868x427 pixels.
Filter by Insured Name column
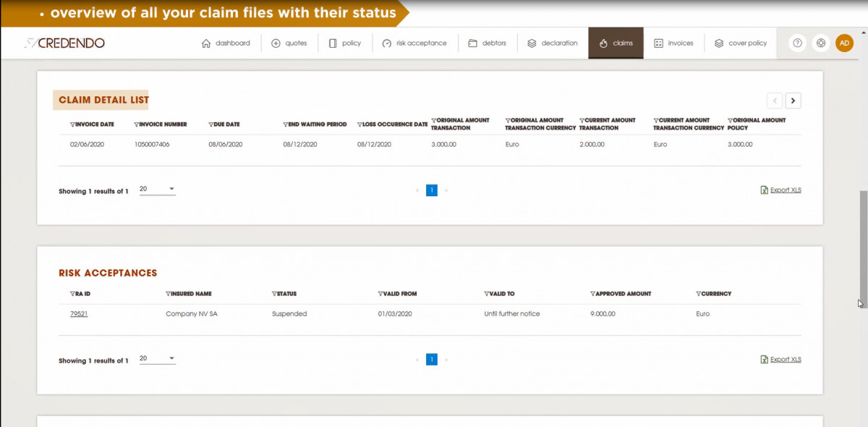click(169, 294)
